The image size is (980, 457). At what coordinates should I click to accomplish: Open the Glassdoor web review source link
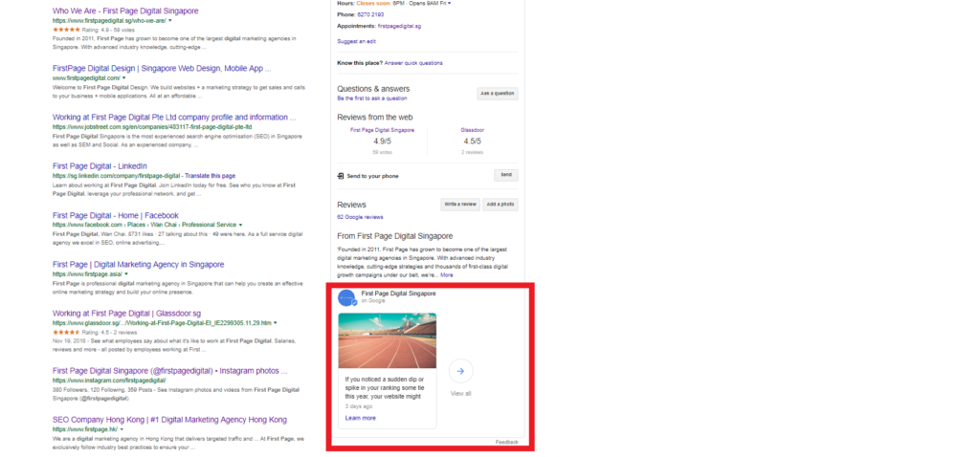472,130
